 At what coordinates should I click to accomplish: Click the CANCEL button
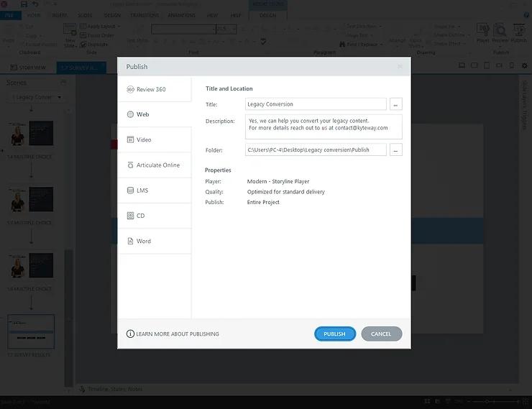click(381, 334)
